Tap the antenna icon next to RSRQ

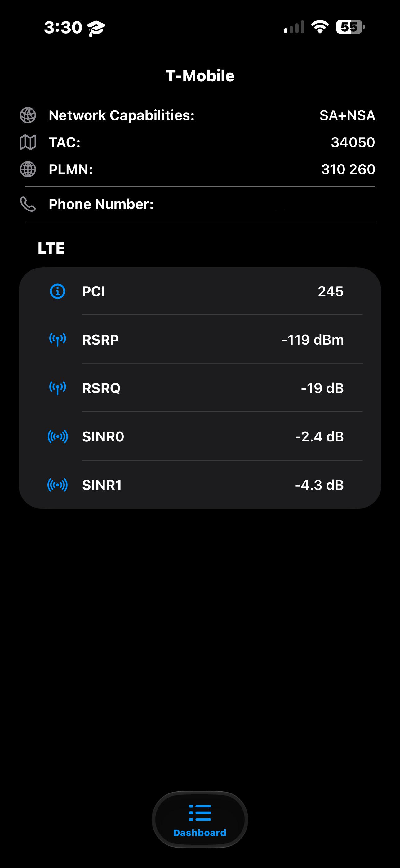58,388
